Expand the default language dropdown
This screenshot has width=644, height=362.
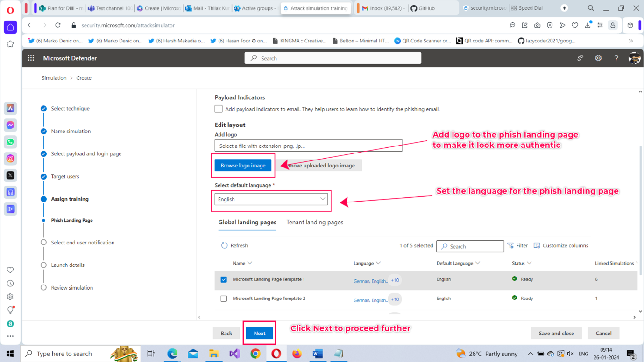[271, 199]
